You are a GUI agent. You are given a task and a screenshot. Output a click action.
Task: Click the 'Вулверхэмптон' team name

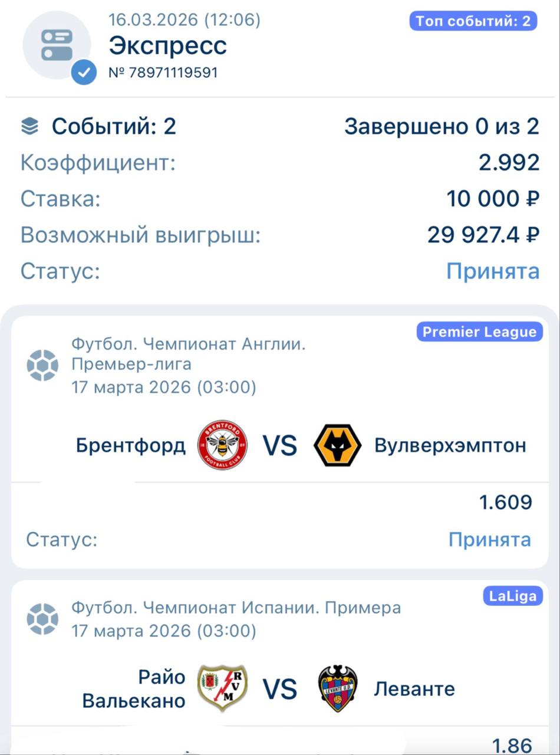point(450,445)
